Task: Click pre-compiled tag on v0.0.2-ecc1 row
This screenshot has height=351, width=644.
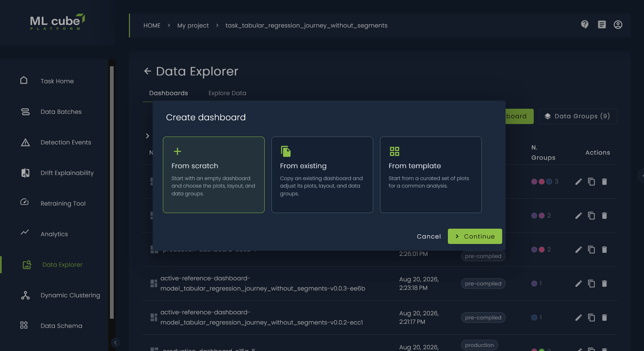Action: point(483,318)
